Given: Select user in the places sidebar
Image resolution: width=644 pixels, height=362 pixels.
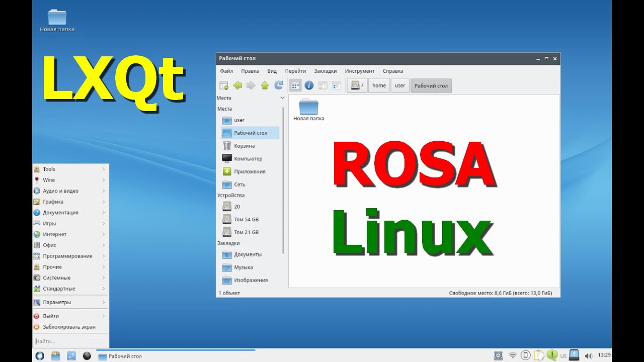Looking at the screenshot, I should [x=249, y=120].
